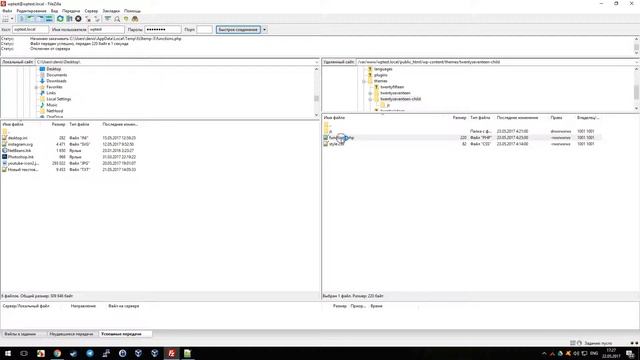
Task: Toggle the remote directory tree display
Action: tap(40, 19)
